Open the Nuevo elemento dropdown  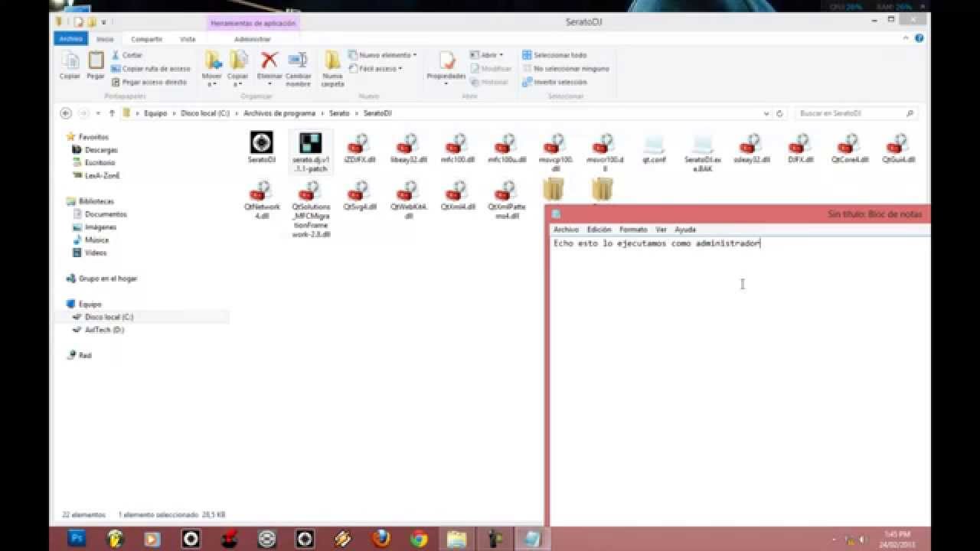[x=383, y=55]
